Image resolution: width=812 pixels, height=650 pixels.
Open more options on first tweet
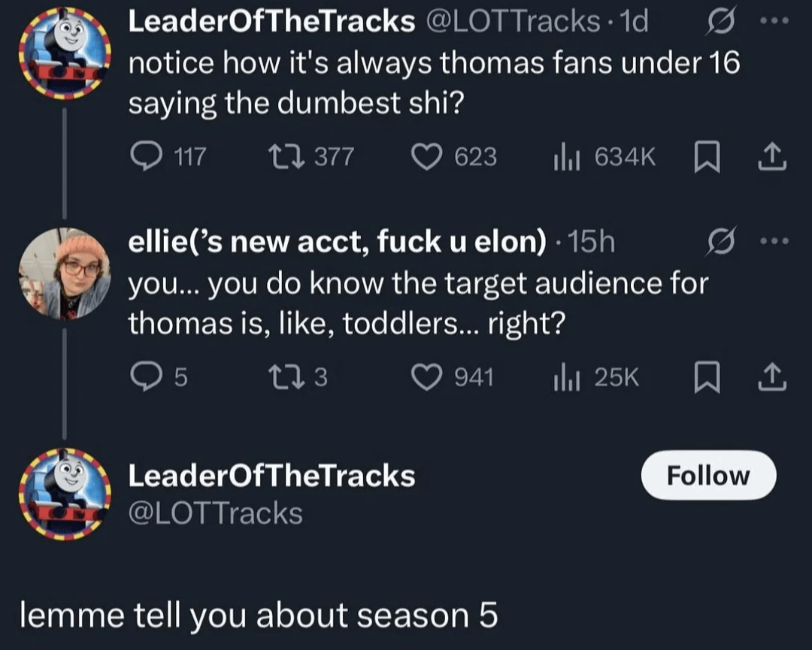click(773, 23)
